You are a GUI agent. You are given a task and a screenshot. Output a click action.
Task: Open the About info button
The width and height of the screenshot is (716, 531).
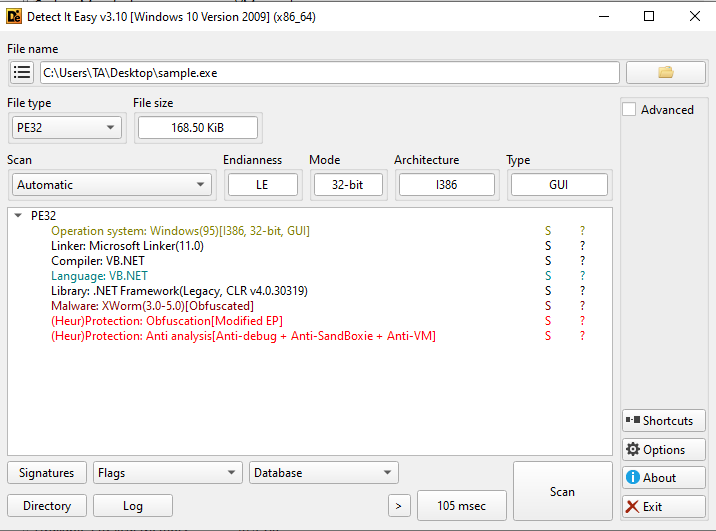664,478
